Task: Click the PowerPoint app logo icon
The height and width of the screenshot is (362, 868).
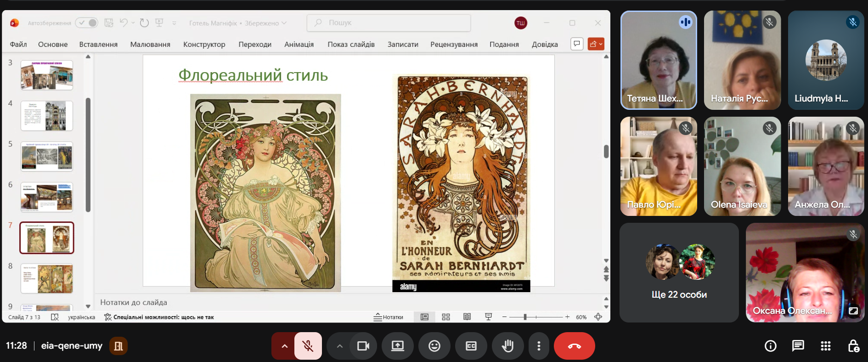Action: pos(15,23)
